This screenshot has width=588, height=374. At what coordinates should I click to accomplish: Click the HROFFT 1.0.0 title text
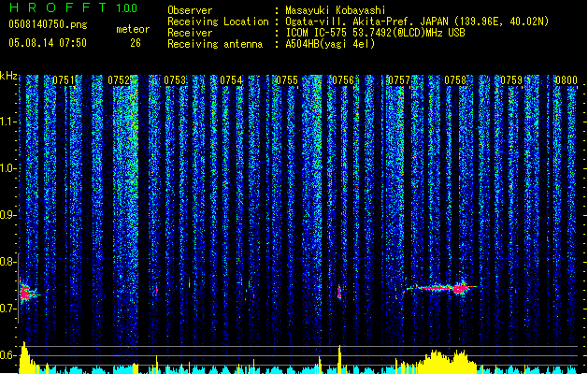74,7
